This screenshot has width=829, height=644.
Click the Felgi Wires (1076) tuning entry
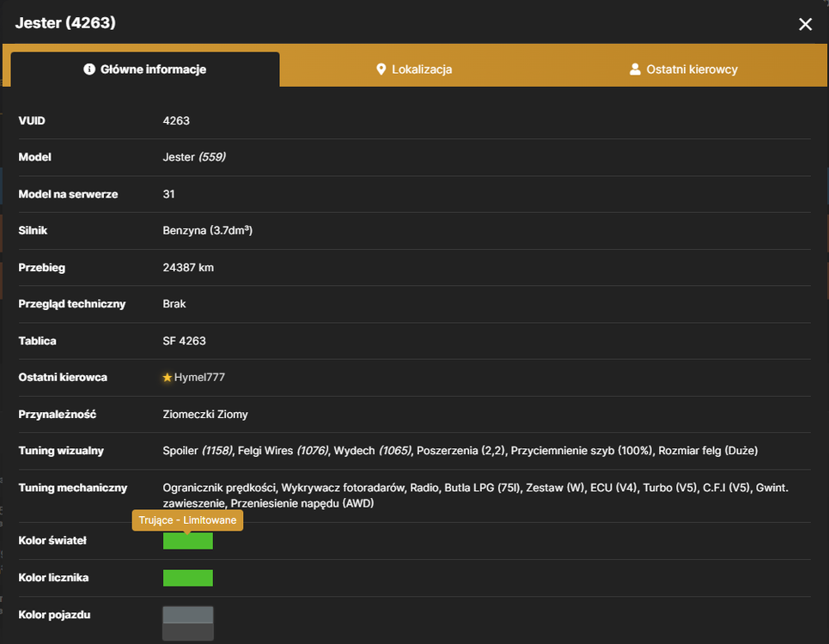283,451
